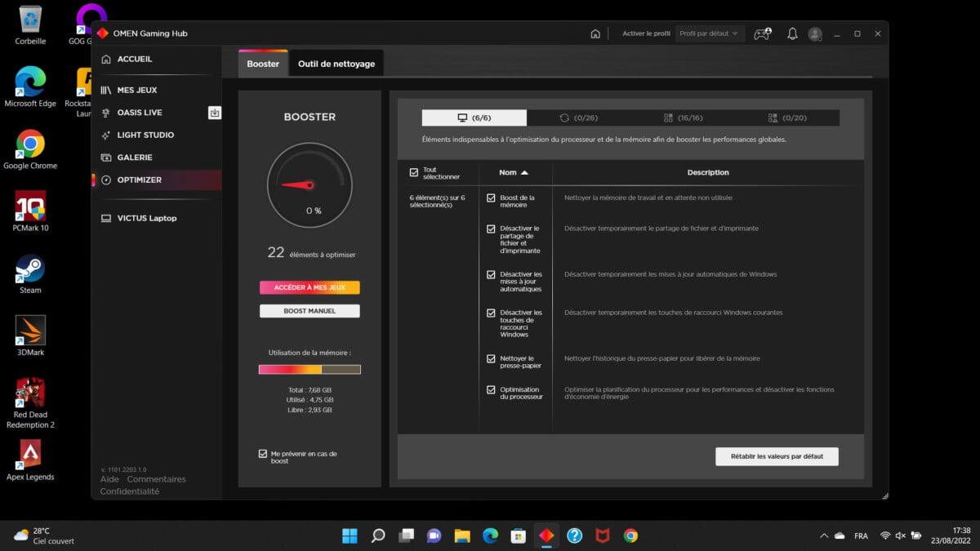This screenshot has height=551, width=980.
Task: Select the (0/26) optimization category tab
Action: 580,117
